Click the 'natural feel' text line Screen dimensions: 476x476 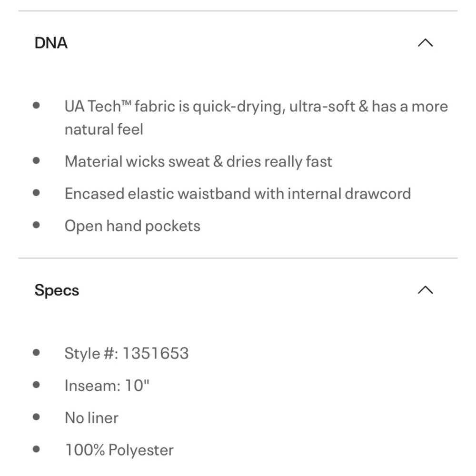tap(104, 129)
